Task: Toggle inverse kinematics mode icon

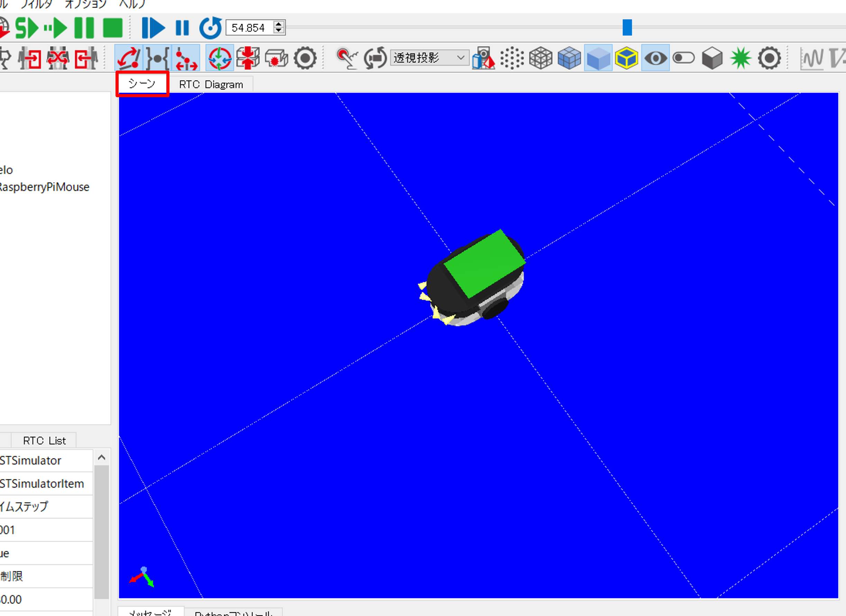Action: (x=186, y=58)
